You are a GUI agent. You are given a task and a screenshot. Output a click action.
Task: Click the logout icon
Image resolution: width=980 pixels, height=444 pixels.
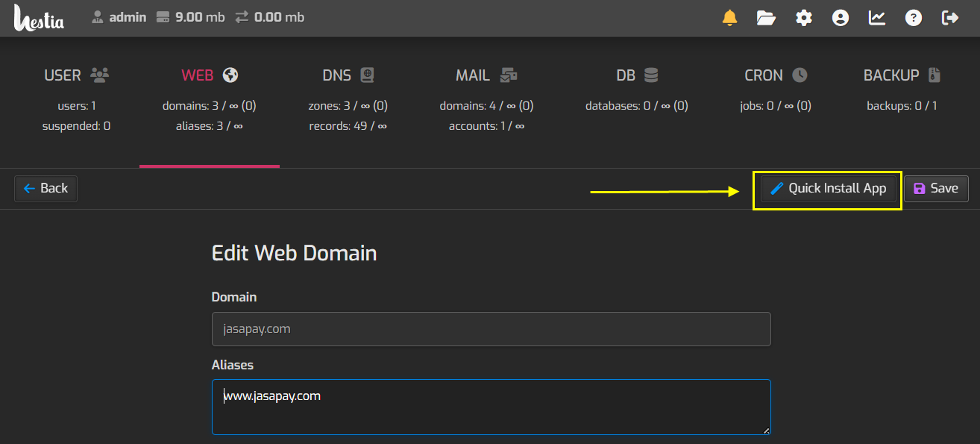950,18
